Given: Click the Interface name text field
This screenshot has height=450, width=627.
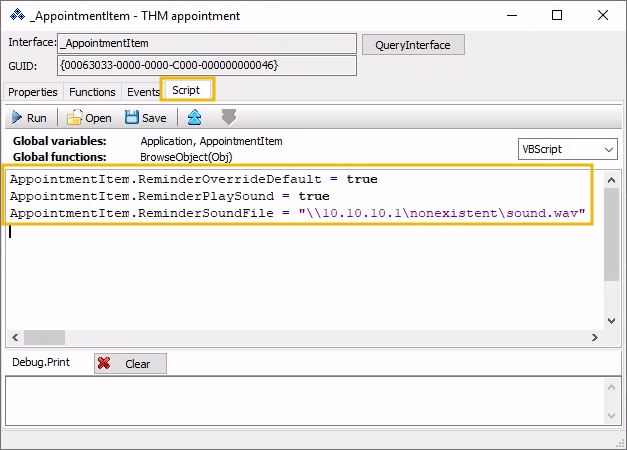Looking at the screenshot, I should 206,44.
